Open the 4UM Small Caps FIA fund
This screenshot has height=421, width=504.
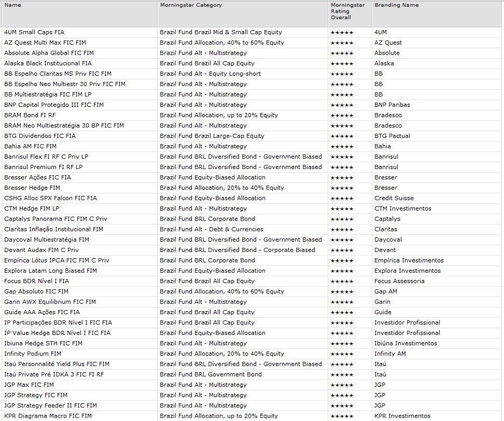point(34,32)
